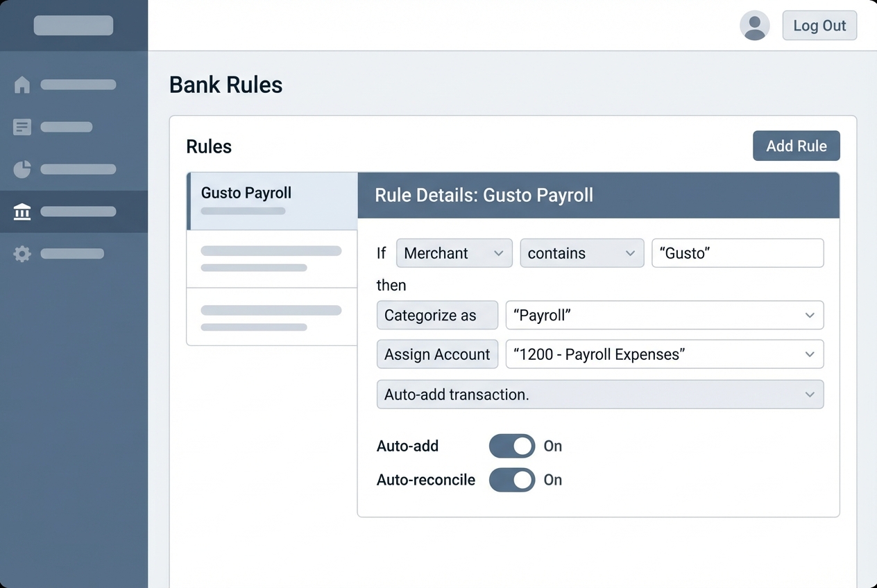This screenshot has height=588, width=877.
Task: Open the 1200 - Payroll Expenses account dropdown
Action: tap(809, 354)
